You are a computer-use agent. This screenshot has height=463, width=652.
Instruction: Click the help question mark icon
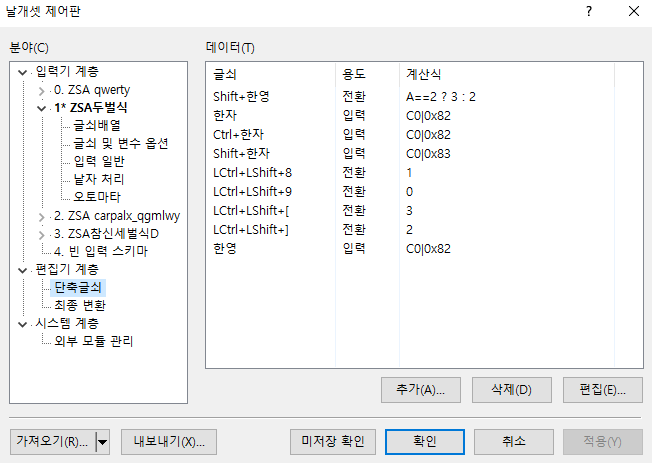[x=588, y=12]
